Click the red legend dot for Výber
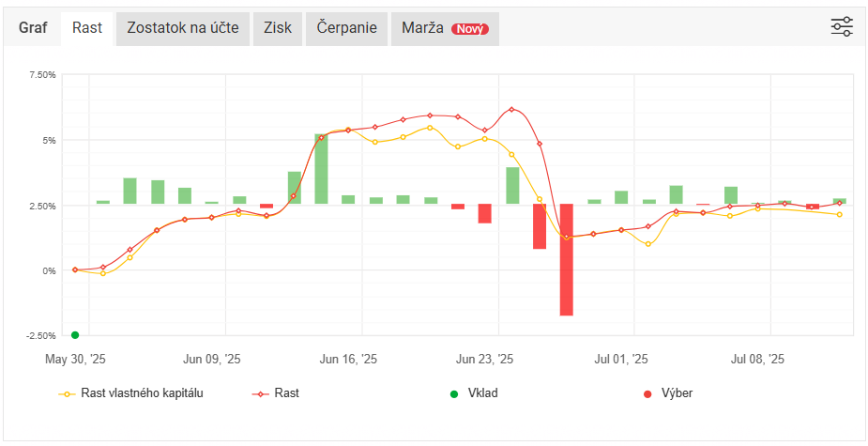Viewport: 868px width, 446px height. [647, 393]
